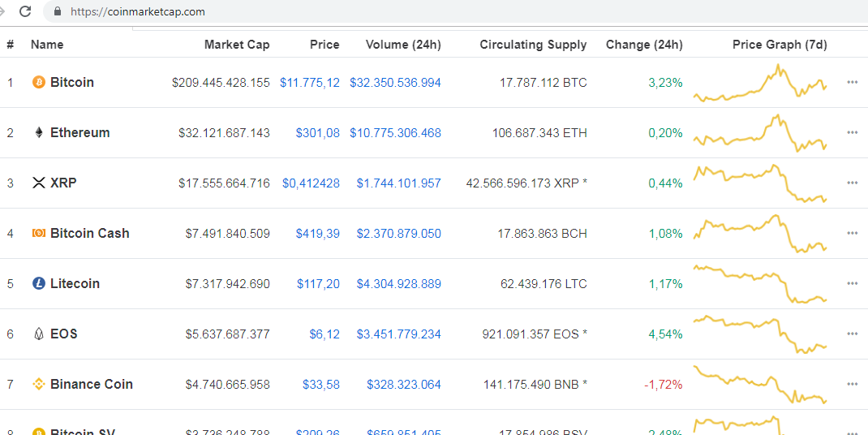This screenshot has width=868, height=435.
Task: Sort by the Volume (24h) column header
Action: tap(403, 45)
